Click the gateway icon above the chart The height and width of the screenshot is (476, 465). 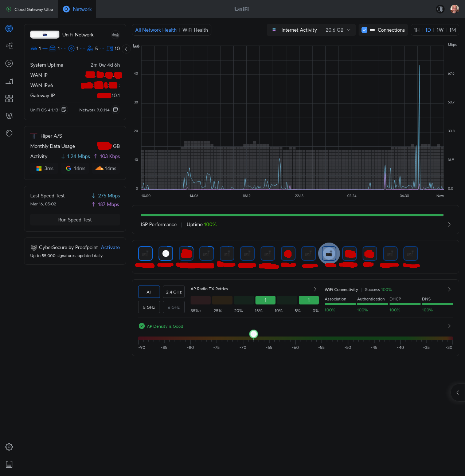[136, 46]
